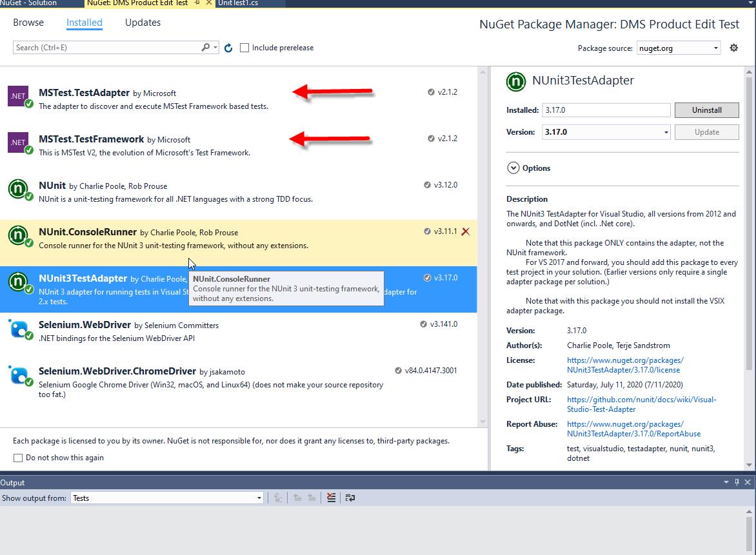
Task: Select the NUnit3TestAdapter list icon
Action: pyautogui.click(x=19, y=282)
